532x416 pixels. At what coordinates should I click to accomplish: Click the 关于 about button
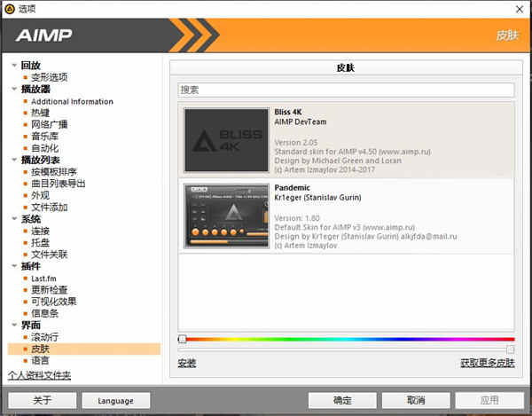tap(43, 400)
